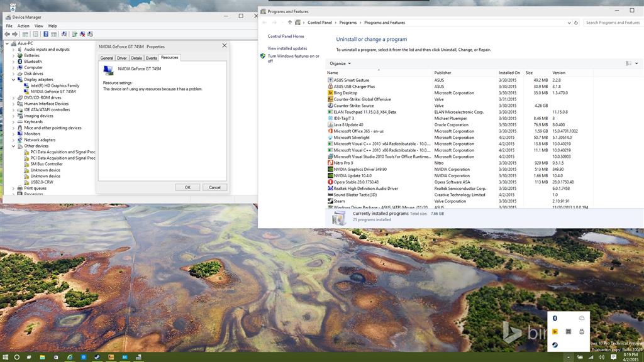Select NVIDIA GeForce GT 745M in device tree
Screen dimensions: 644x362
pyautogui.click(x=53, y=92)
